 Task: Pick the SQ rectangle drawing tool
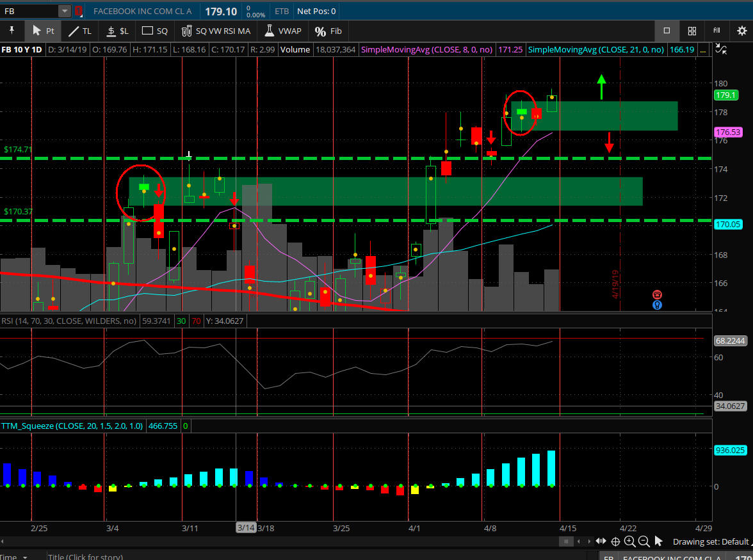click(154, 31)
